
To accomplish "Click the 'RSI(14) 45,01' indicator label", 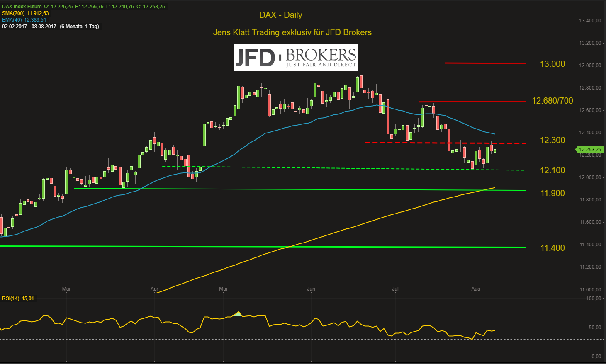I will [x=18, y=298].
